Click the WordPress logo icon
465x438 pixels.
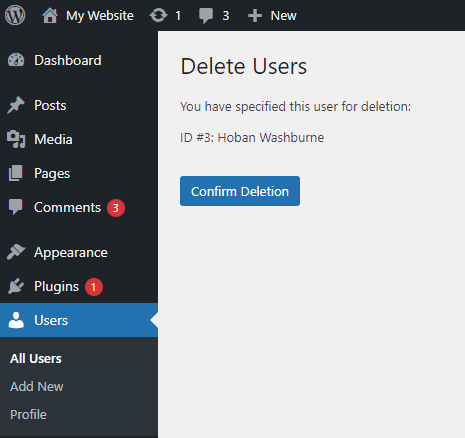coord(15,15)
